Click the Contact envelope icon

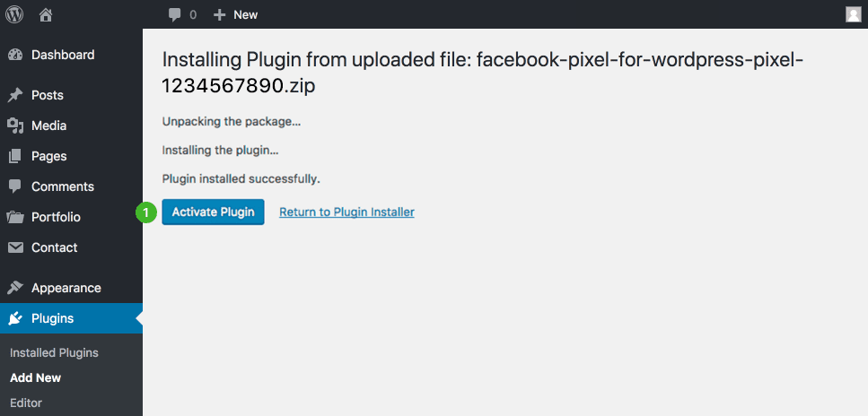click(15, 247)
